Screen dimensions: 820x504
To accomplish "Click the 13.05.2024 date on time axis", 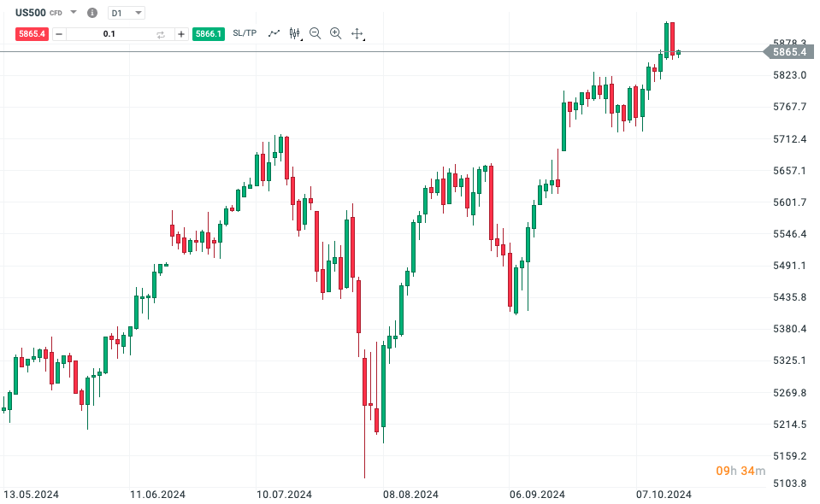I will point(30,495).
